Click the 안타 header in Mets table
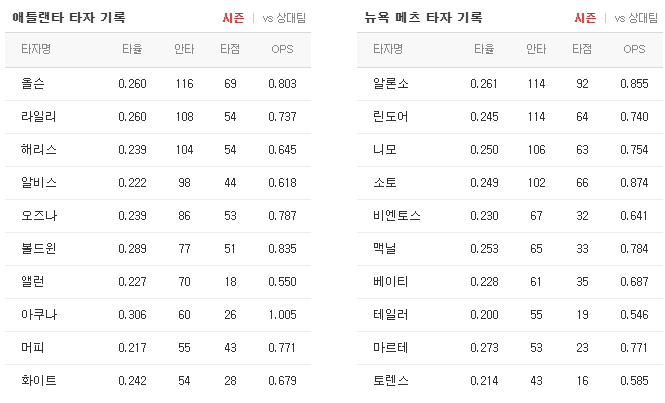The width and height of the screenshot is (665, 403). (536, 49)
